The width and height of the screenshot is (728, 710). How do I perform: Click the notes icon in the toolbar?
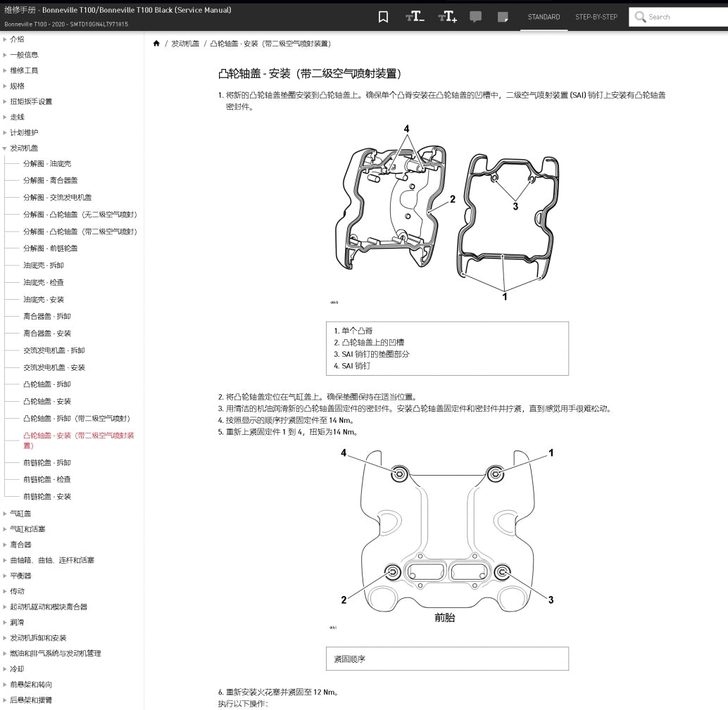[502, 16]
